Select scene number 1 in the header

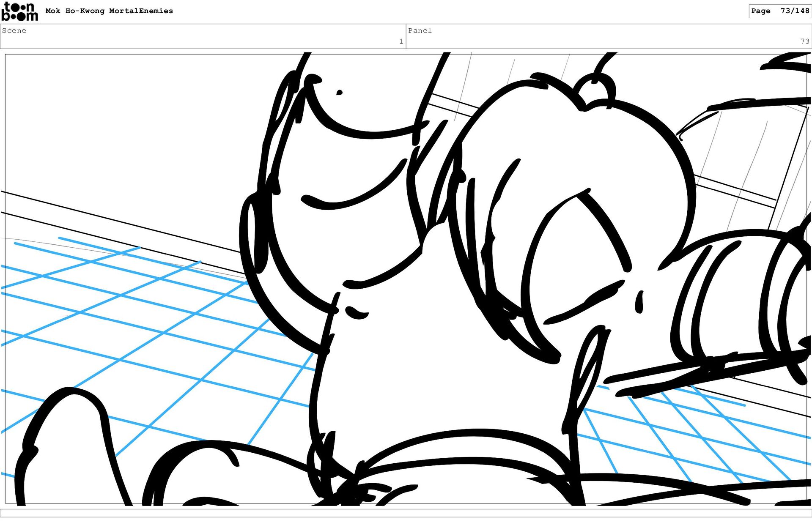tap(401, 41)
